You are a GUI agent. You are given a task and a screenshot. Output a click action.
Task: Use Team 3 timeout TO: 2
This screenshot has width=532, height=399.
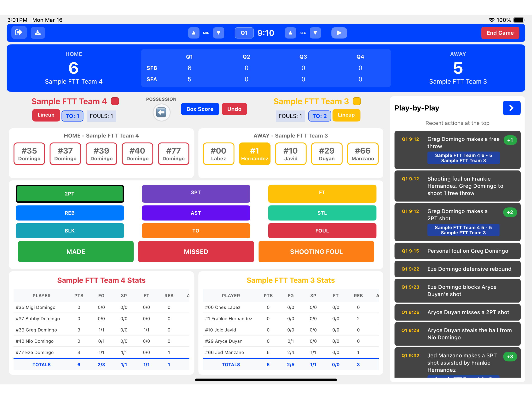click(320, 116)
